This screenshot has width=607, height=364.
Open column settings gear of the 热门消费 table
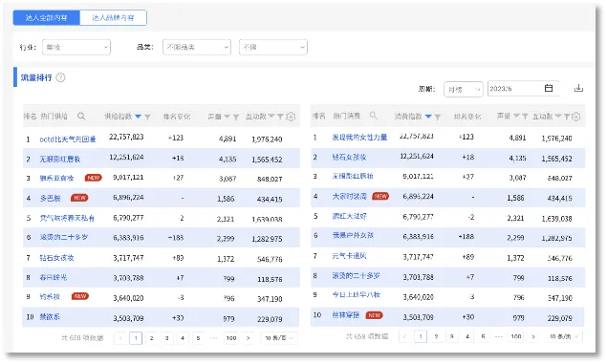pos(576,117)
